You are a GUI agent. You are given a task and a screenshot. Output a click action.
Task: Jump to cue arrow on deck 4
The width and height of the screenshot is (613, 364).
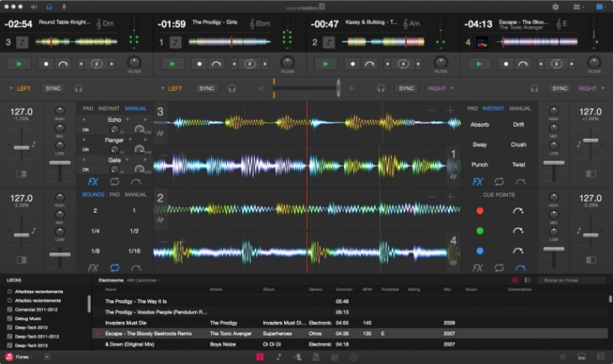523,64
